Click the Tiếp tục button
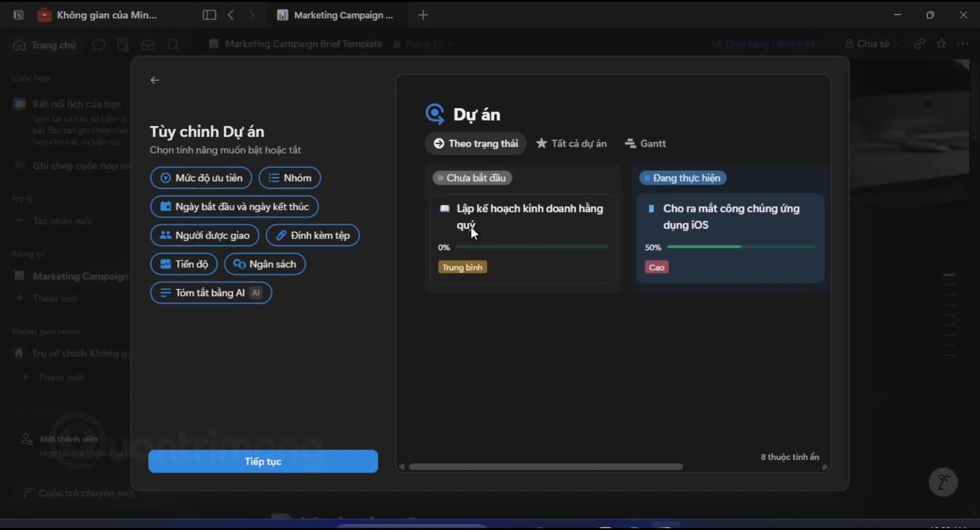The width and height of the screenshot is (980, 530). (x=263, y=461)
